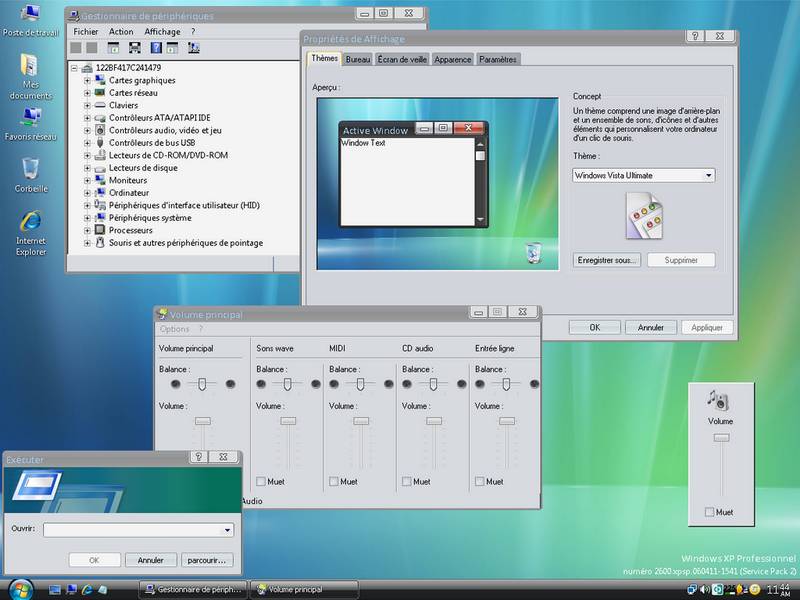Select the Internet Explorer desktop shortcut icon
Screen dimensions: 800x600
coord(31,221)
